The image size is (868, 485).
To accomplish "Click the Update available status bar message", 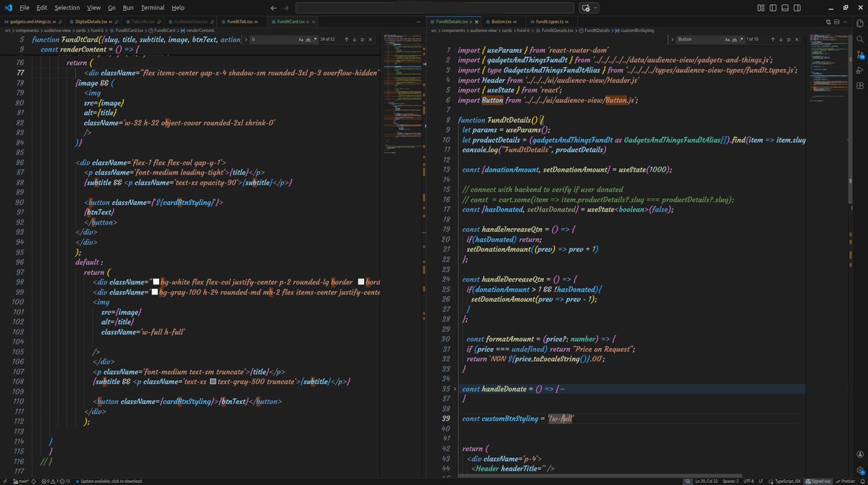I will click(x=109, y=480).
